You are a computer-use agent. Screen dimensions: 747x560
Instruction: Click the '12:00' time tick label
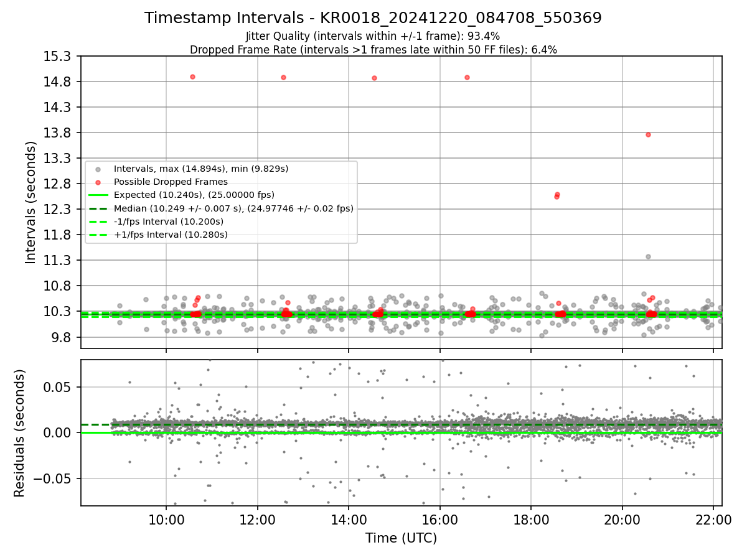[257, 520]
